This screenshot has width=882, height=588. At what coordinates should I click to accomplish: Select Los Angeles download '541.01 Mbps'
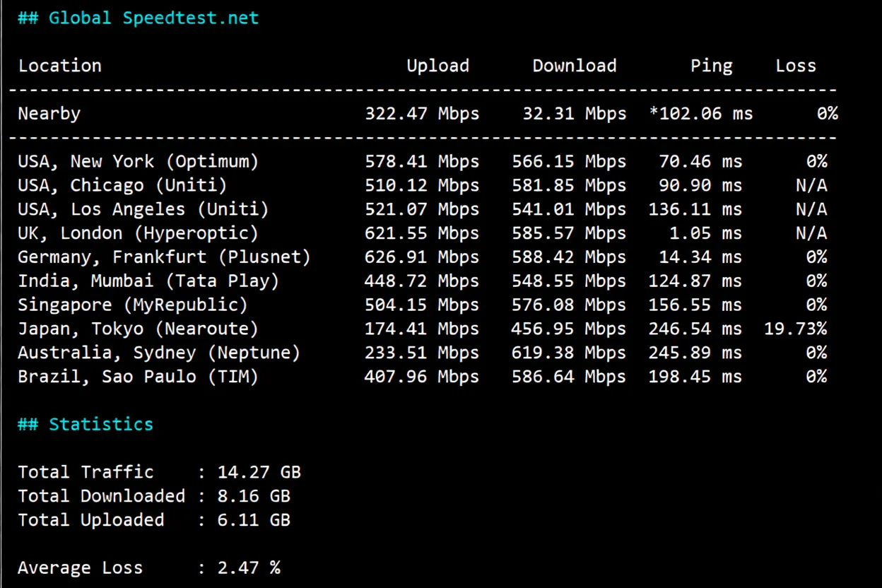point(569,210)
